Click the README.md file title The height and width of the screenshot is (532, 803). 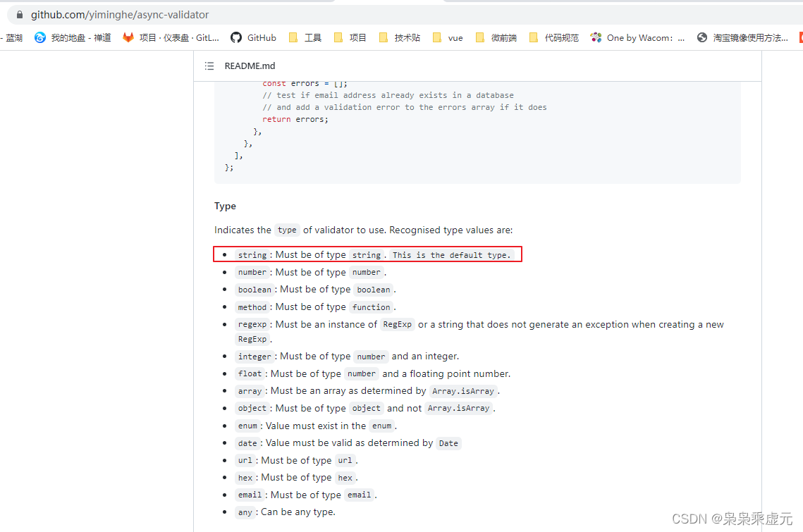coord(250,66)
